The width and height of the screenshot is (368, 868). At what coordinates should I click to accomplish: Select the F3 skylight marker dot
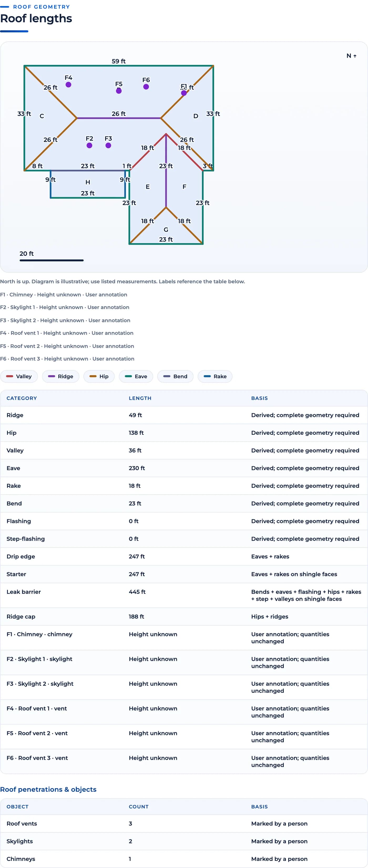[108, 145]
